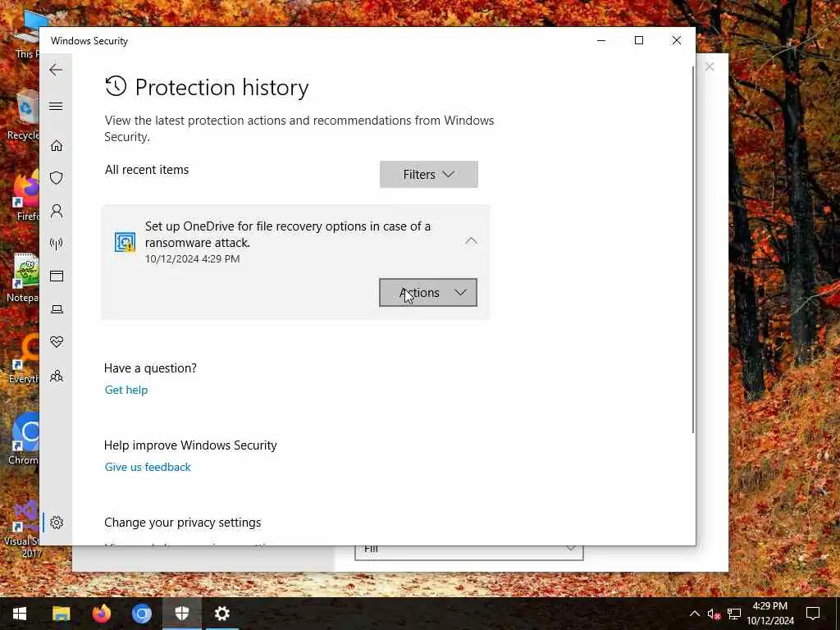
Task: Go back using the back arrow
Action: point(56,70)
